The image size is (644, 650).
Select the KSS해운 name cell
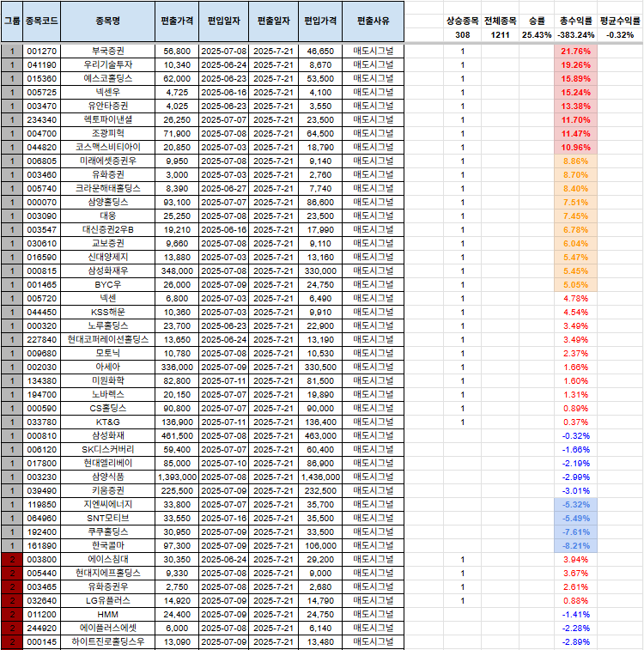(x=107, y=313)
